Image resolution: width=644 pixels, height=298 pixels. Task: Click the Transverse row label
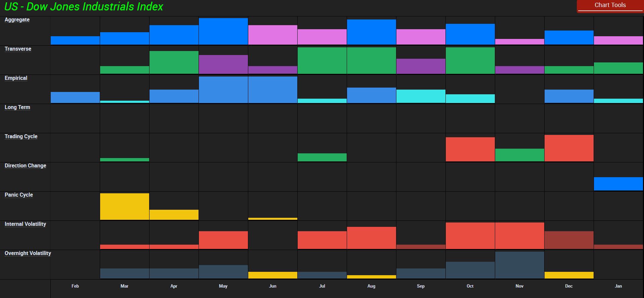click(18, 49)
